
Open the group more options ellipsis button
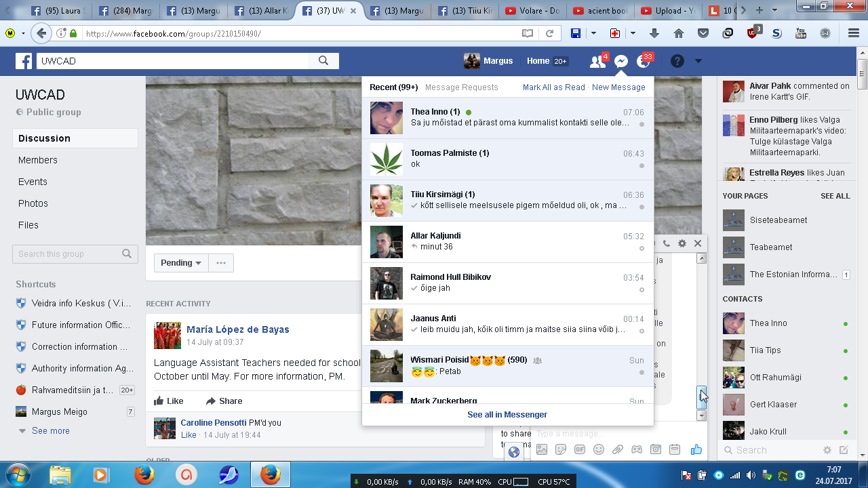[221, 263]
